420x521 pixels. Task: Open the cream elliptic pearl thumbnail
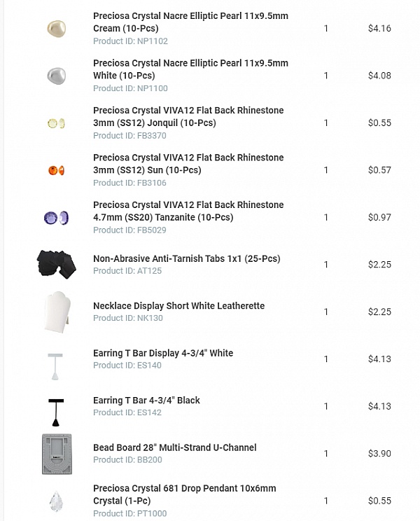point(57,29)
